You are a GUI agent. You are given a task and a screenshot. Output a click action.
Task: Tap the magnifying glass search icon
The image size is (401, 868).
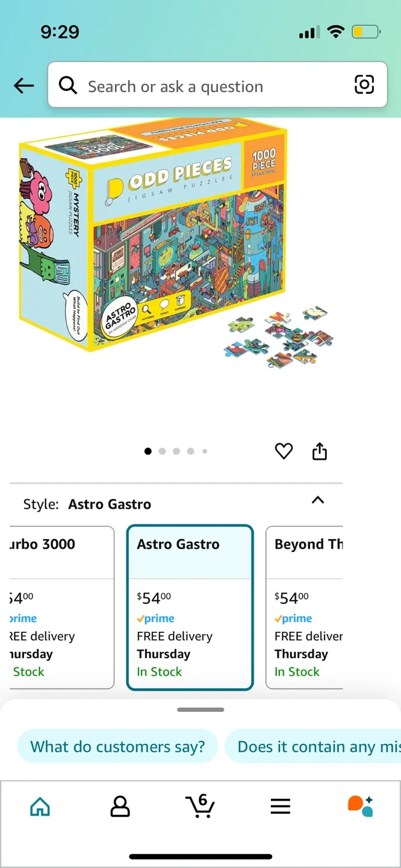[x=67, y=85]
